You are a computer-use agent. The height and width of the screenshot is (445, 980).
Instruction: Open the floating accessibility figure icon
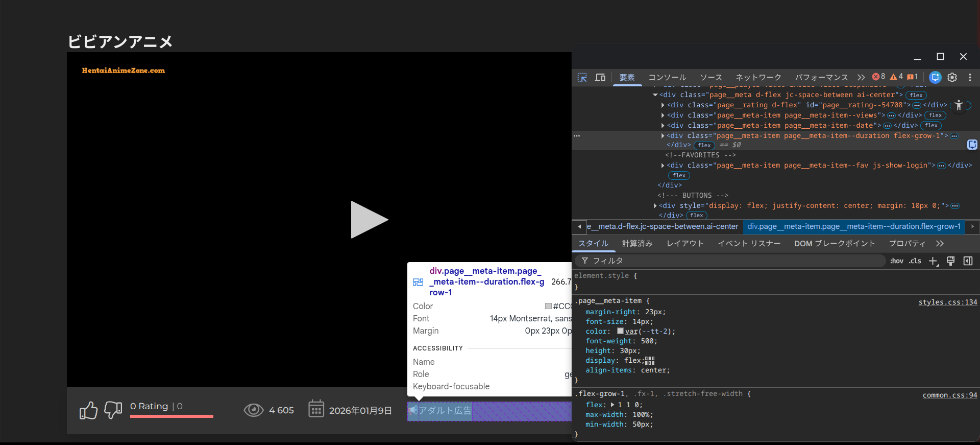(x=959, y=105)
